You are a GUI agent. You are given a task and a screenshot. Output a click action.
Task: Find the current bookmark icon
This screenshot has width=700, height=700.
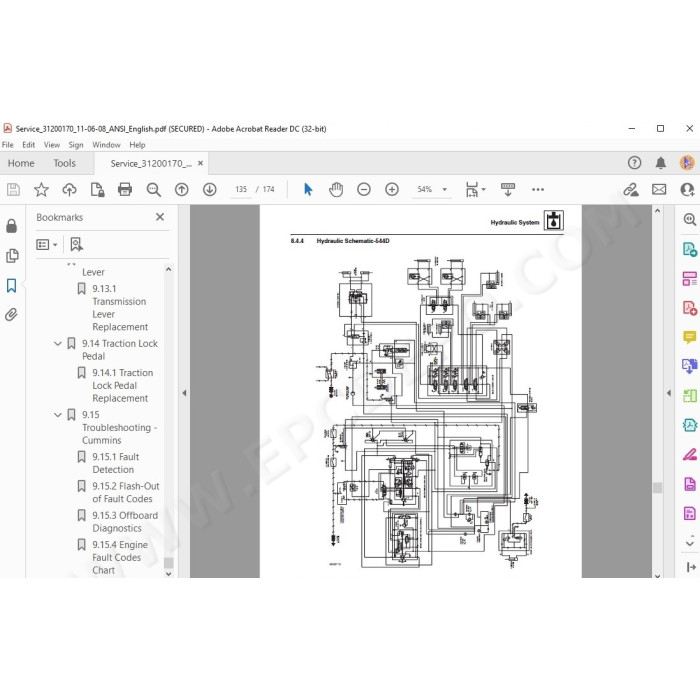coord(76,245)
